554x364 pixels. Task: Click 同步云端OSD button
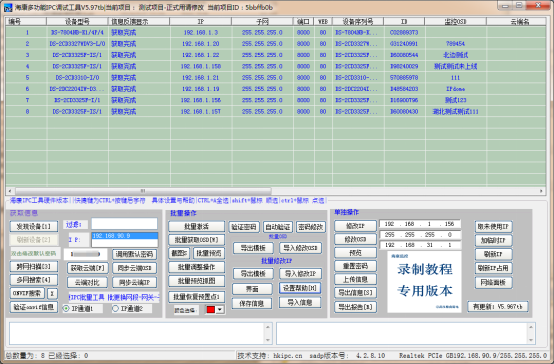click(135, 268)
